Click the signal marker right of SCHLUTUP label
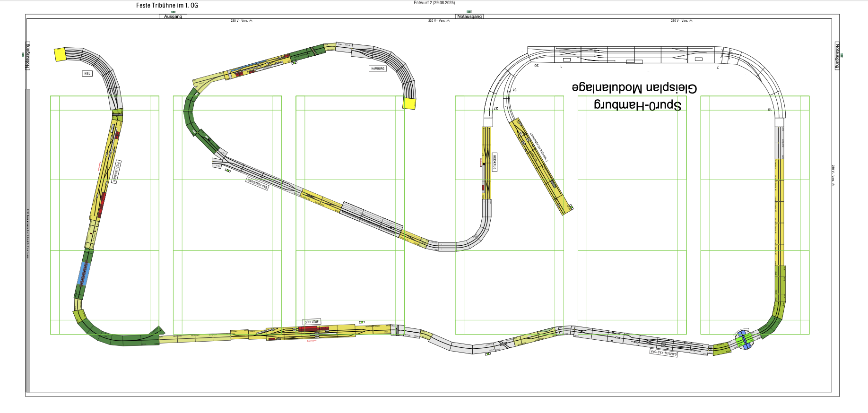Screen dimensions: 868x413 [x=362, y=322]
